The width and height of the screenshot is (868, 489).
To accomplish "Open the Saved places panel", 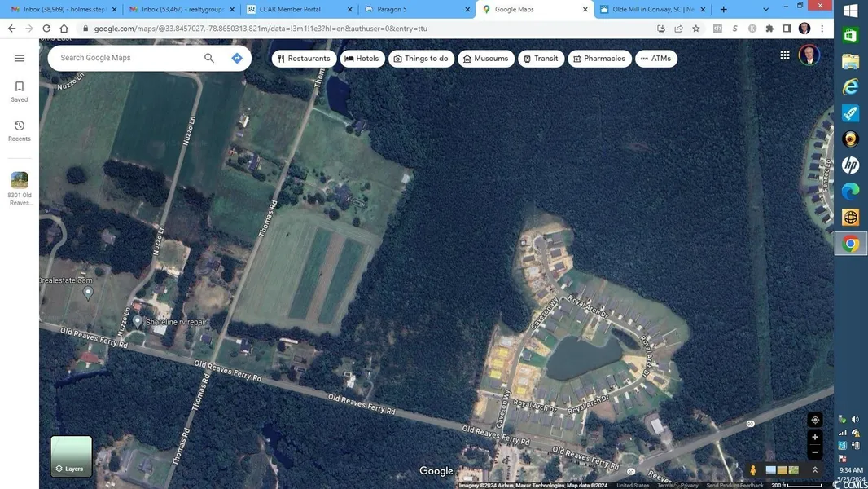I will pos(20,91).
